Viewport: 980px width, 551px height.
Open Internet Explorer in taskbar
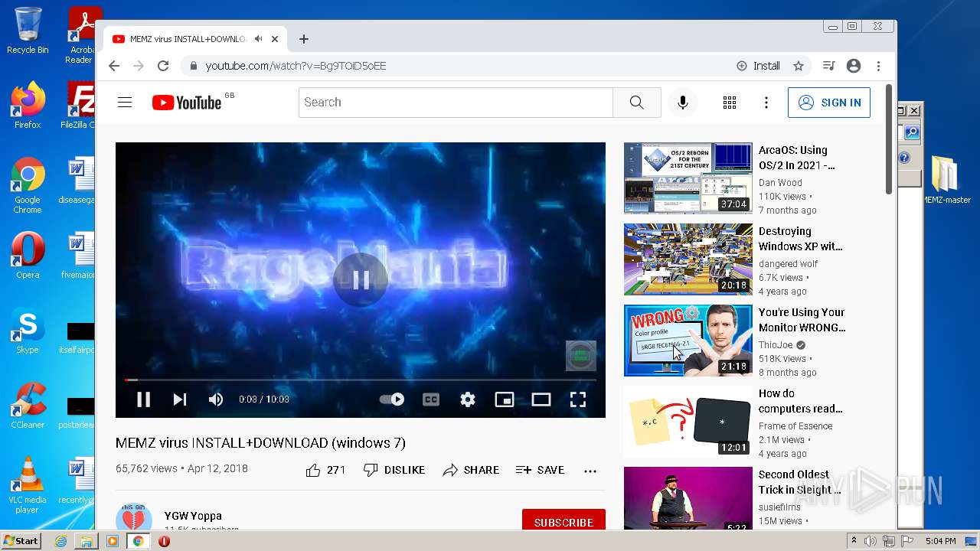pos(60,541)
